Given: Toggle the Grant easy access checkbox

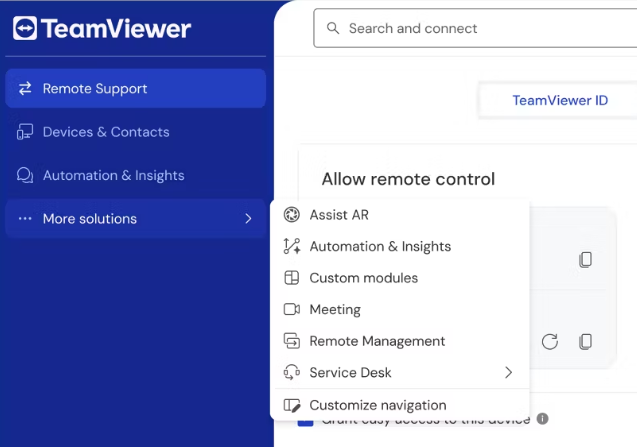Looking at the screenshot, I should 306,421.
